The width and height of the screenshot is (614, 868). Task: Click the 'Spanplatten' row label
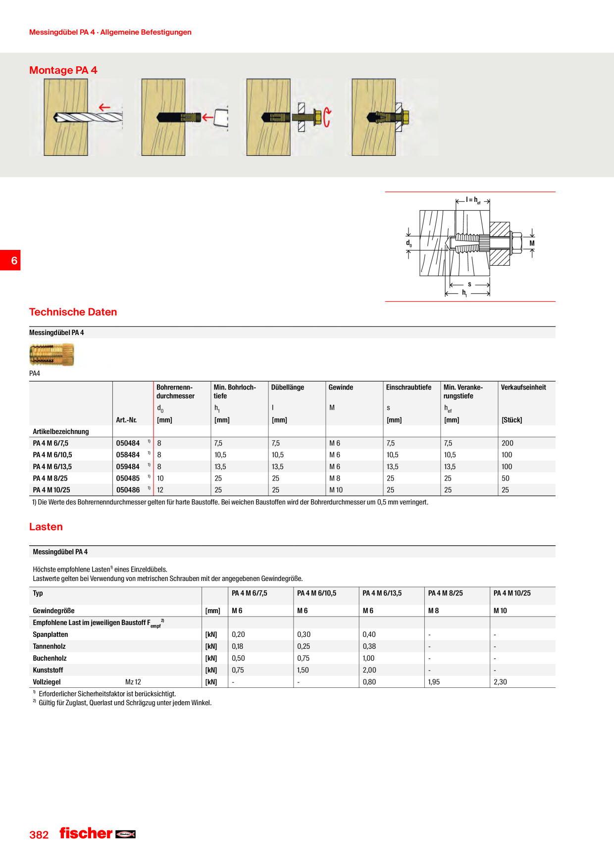click(51, 634)
